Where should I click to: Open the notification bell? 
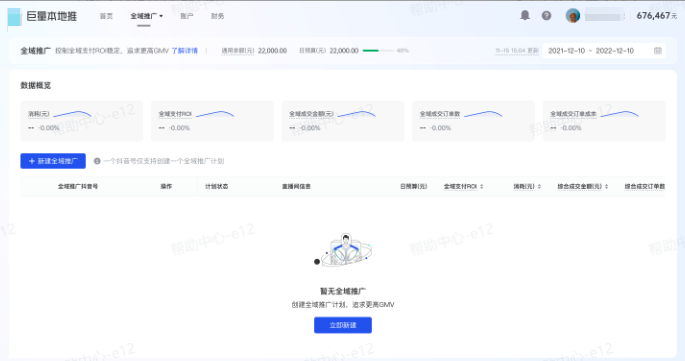[x=525, y=15]
